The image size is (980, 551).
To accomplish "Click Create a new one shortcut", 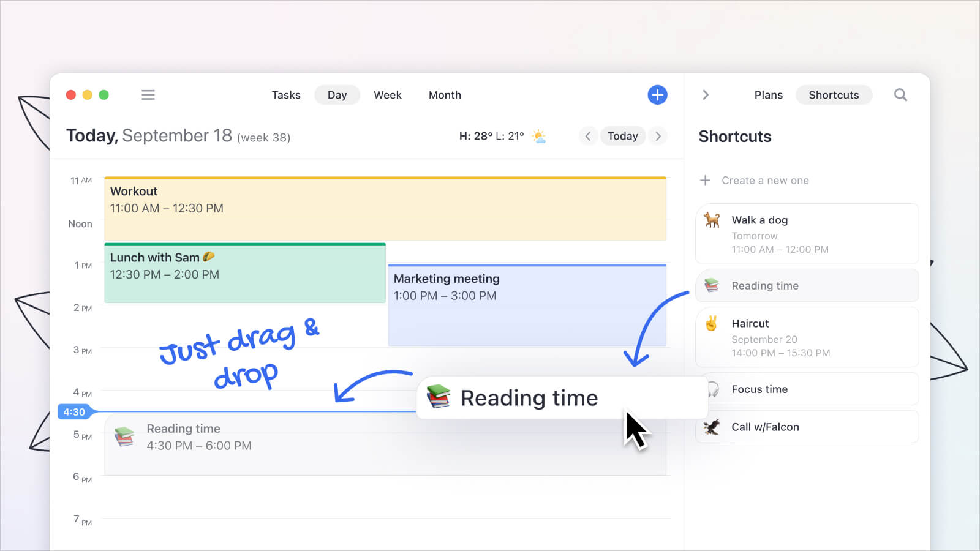I will [x=764, y=181].
